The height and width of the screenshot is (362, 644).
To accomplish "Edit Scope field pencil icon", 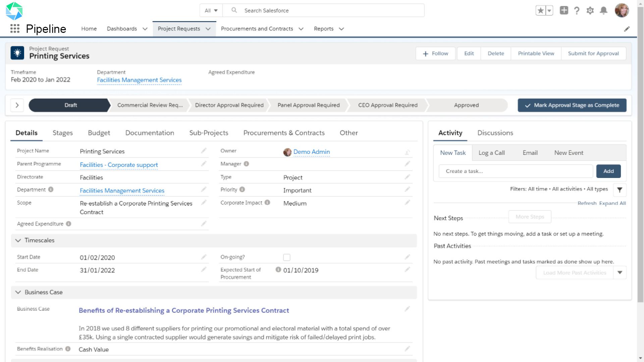I will pos(204,203).
